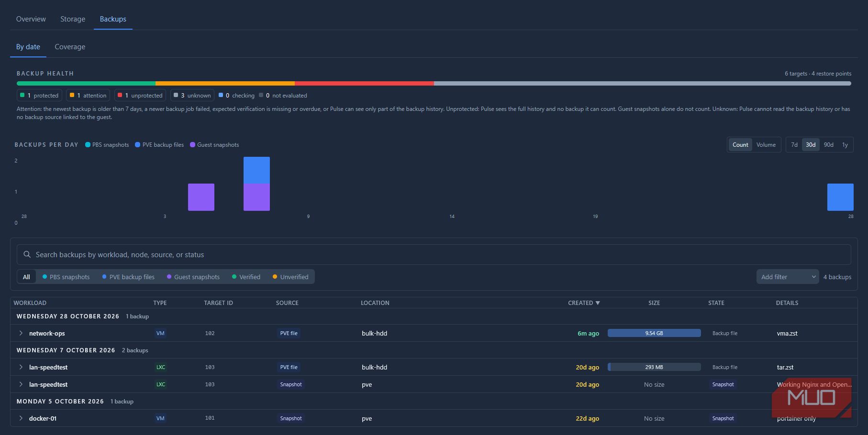The image size is (868, 435).
Task: Sort by Workload column header
Action: coord(30,303)
